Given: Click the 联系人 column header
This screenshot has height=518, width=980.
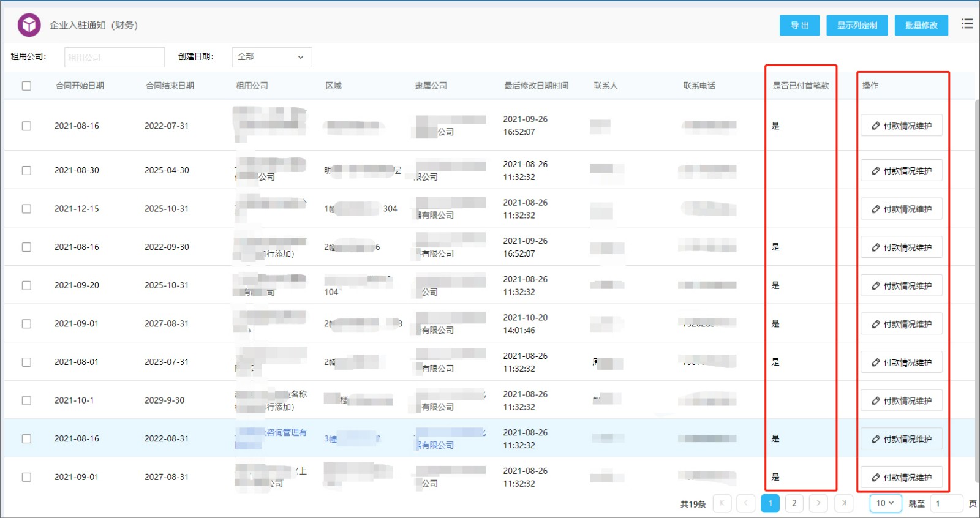Looking at the screenshot, I should pos(605,86).
